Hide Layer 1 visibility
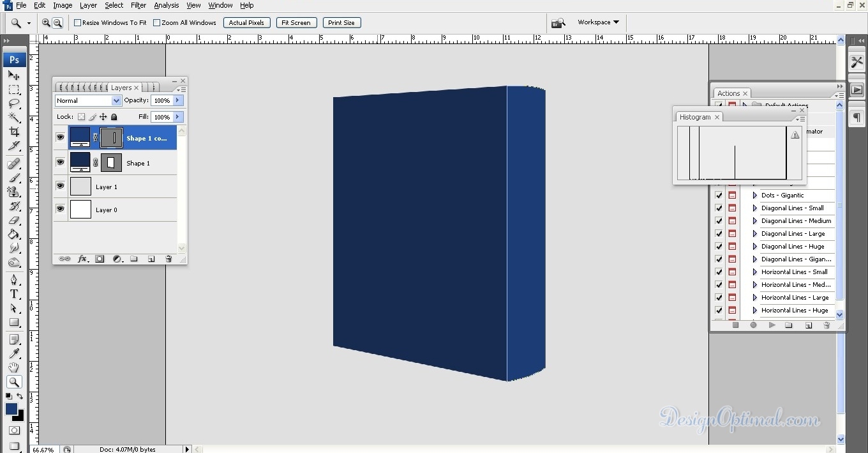The height and width of the screenshot is (453, 868). pyautogui.click(x=61, y=186)
